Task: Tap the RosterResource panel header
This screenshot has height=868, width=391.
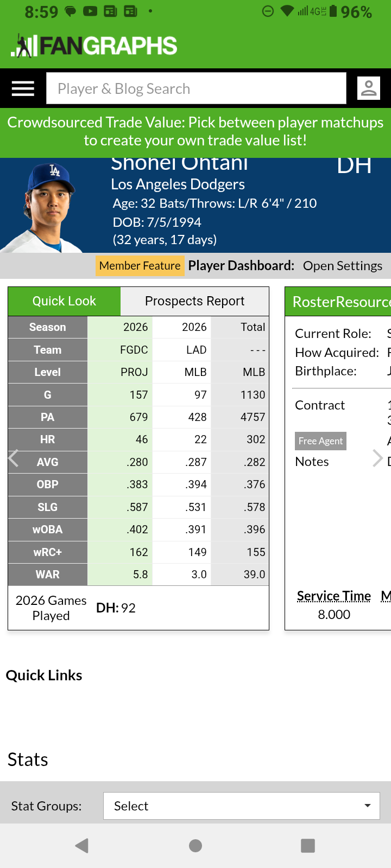Action: pos(338,302)
